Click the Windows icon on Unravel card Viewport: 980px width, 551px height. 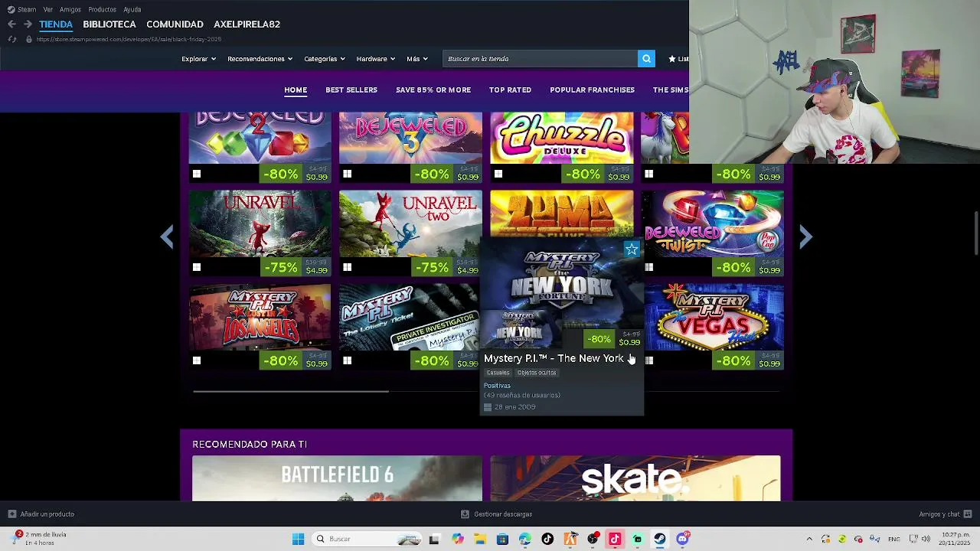(x=197, y=267)
